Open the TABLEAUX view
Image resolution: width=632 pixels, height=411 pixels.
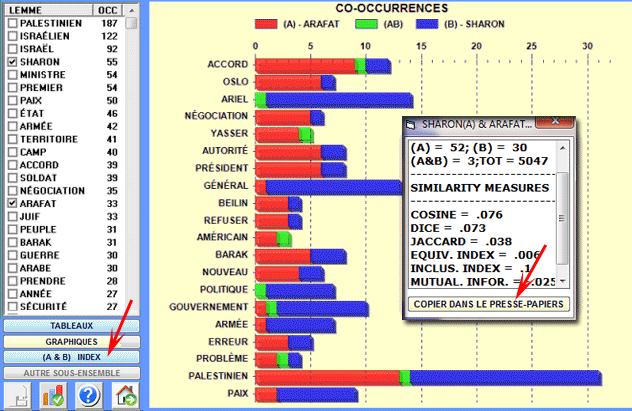pyautogui.click(x=71, y=325)
